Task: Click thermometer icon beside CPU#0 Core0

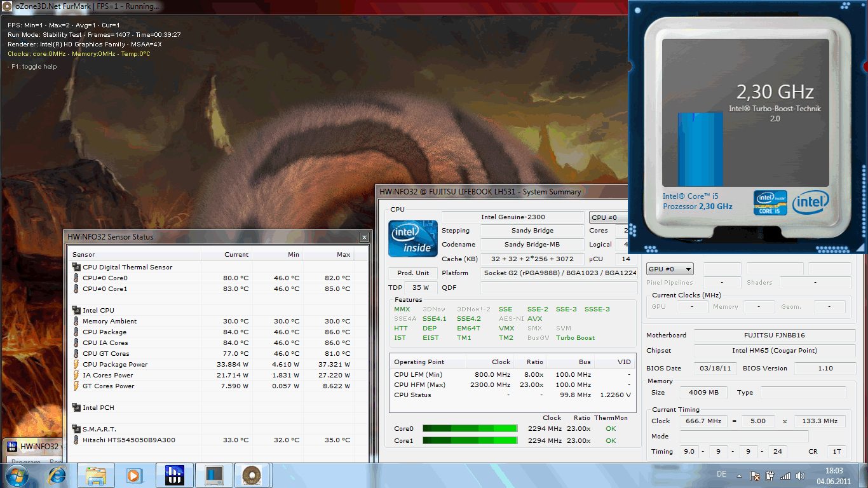Action: coord(76,278)
